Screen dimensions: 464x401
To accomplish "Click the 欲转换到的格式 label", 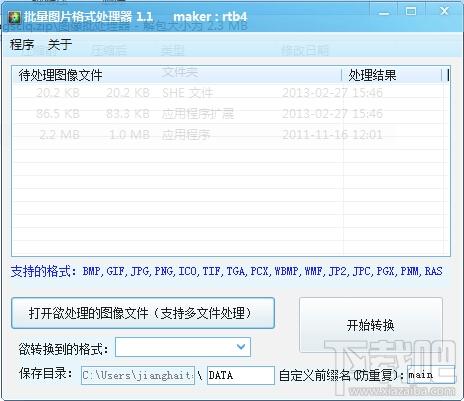I will coord(63,349).
